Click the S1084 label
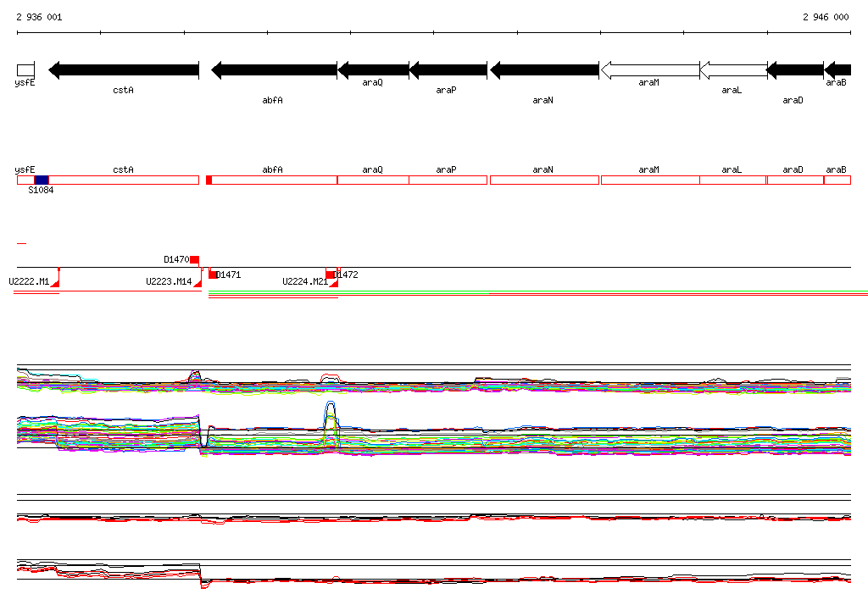 tap(41, 190)
